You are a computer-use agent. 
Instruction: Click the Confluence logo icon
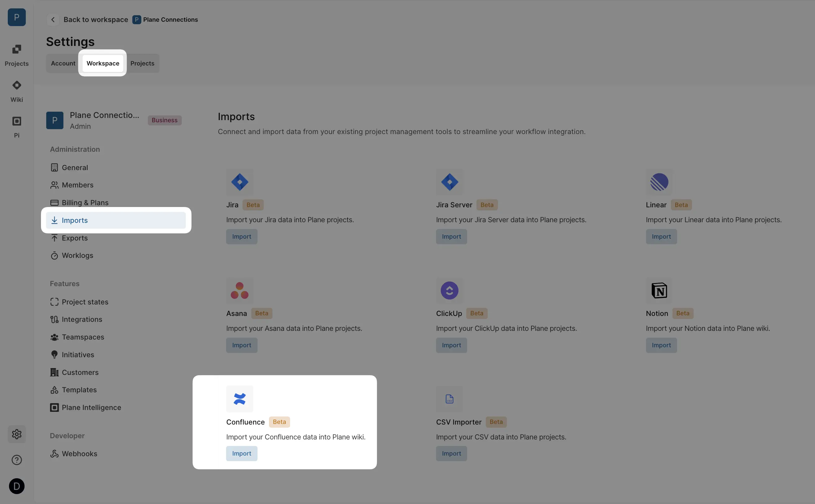pos(239,399)
